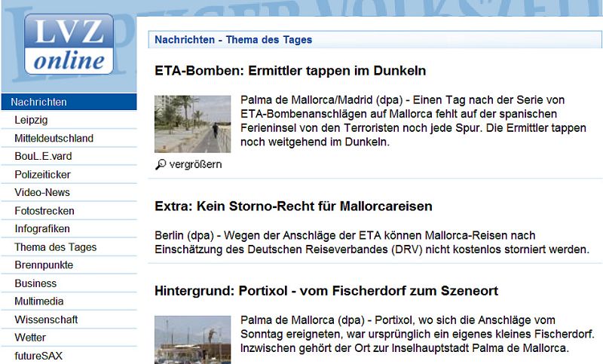Select Leipzig in the sidebar
The height and width of the screenshot is (364, 603).
32,120
